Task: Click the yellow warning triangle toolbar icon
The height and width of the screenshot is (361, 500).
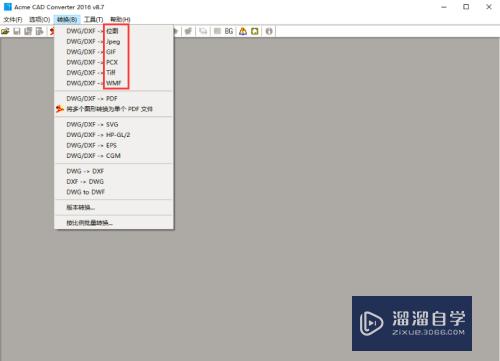Action: tap(243, 31)
